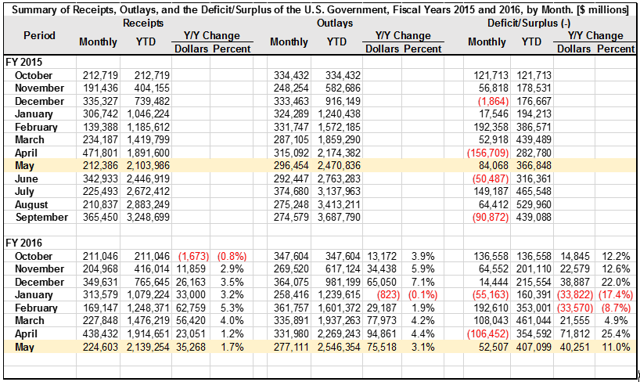640x382 pixels.
Task: Select January 2016 outlays percent (0.1%)
Action: coord(423,295)
